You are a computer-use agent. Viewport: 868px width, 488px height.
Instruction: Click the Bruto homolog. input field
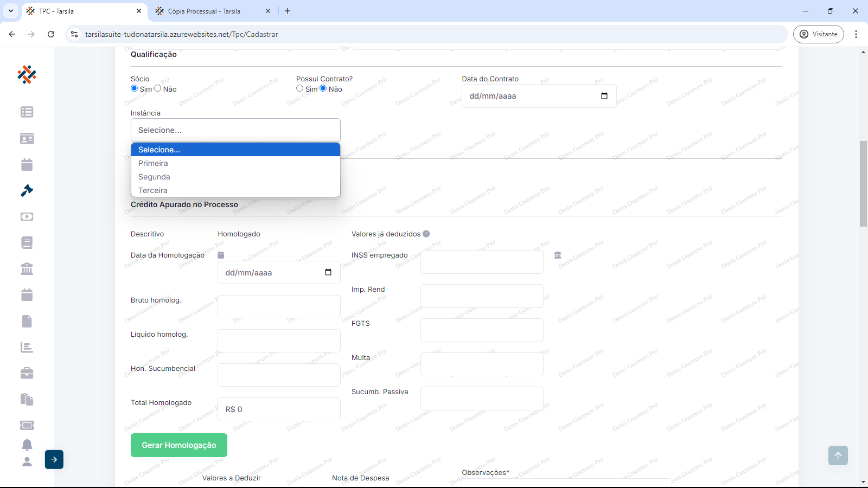pyautogui.click(x=279, y=306)
